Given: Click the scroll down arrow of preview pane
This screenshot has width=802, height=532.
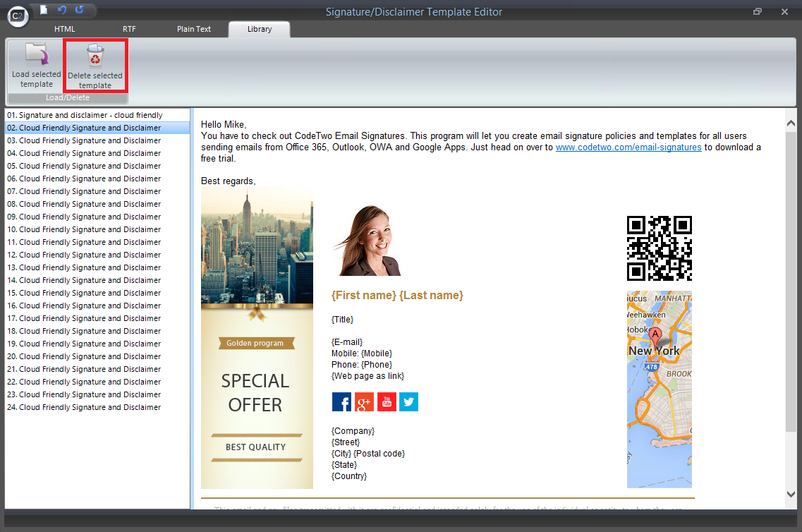Looking at the screenshot, I should [791, 494].
